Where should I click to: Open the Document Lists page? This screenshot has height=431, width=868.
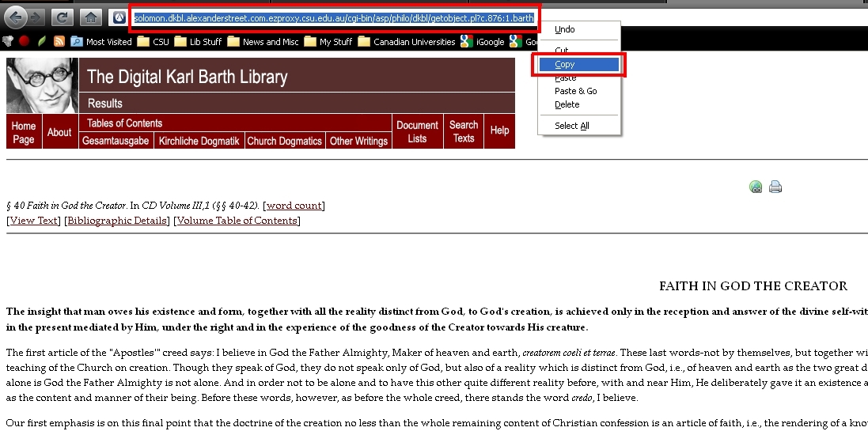point(418,132)
